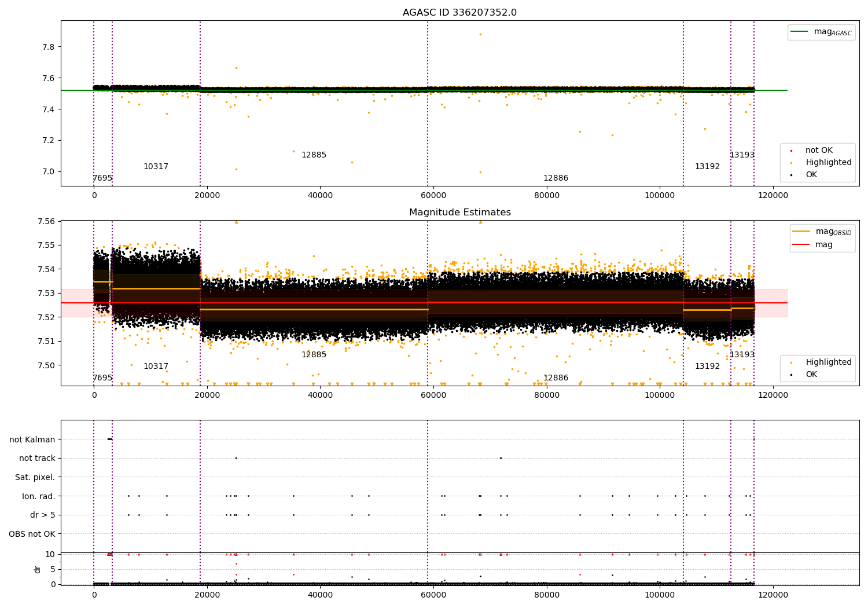The height and width of the screenshot is (608, 868).
Task: Click the red line sample beside the 'mag' legend entry
Action: [801, 245]
